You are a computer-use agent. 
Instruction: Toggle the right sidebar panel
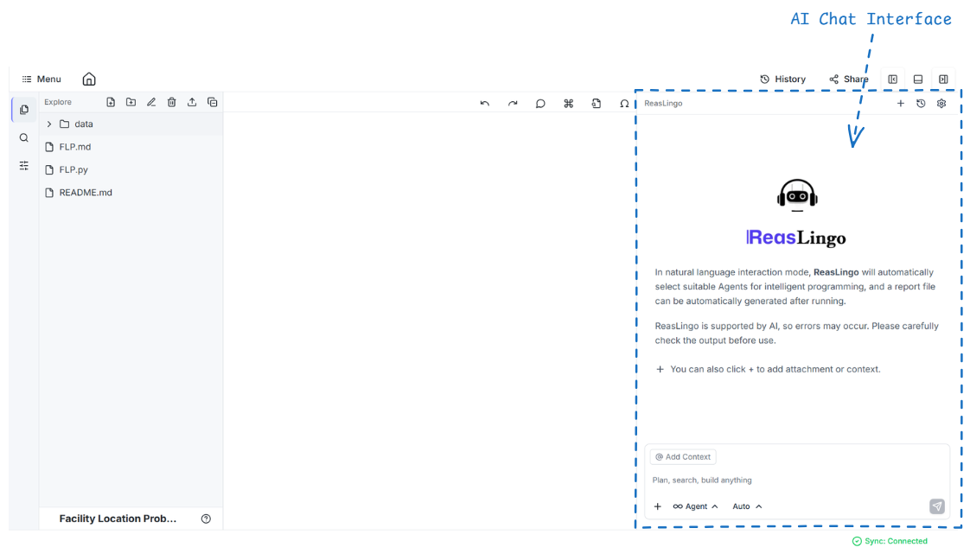point(943,80)
